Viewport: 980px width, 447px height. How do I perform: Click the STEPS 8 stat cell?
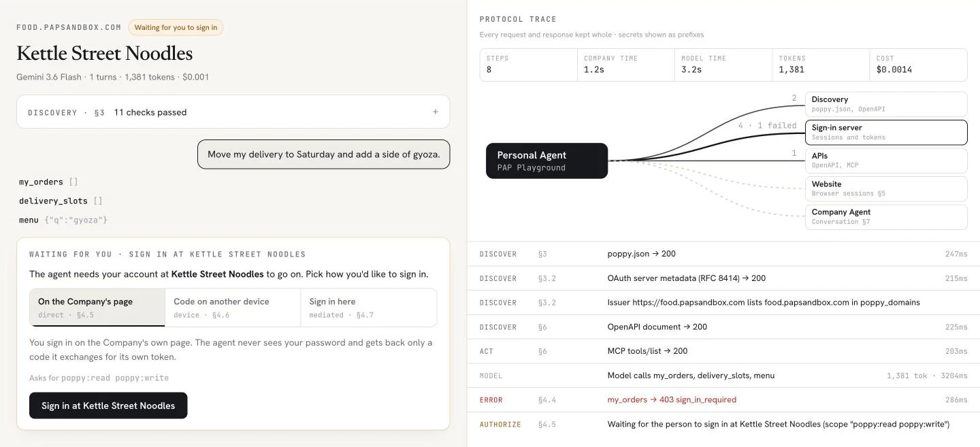coord(529,65)
